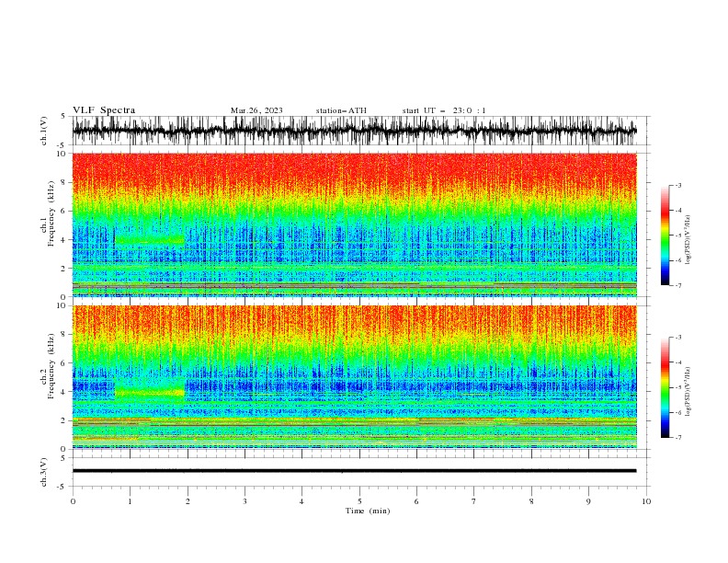Click time axis tick label "0"
Screen dimensions: 728x563
[73, 501]
